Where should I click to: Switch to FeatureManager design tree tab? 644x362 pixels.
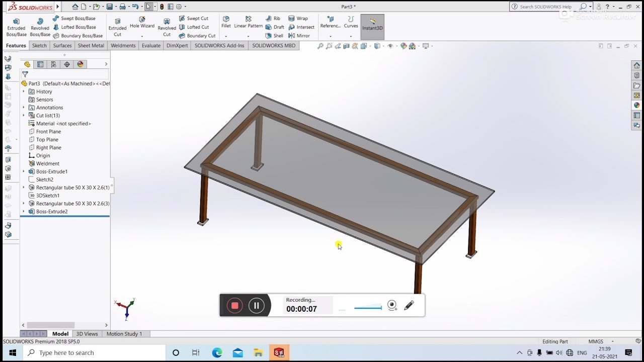coord(27,64)
